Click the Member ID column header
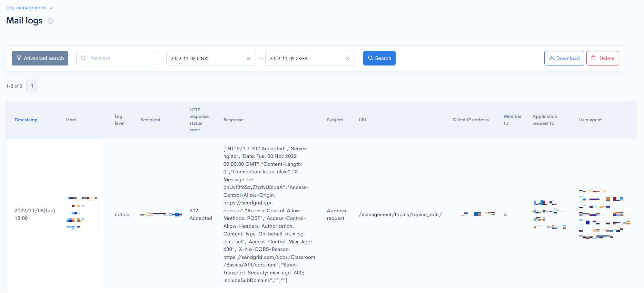This screenshot has width=644, height=293. coord(513,120)
